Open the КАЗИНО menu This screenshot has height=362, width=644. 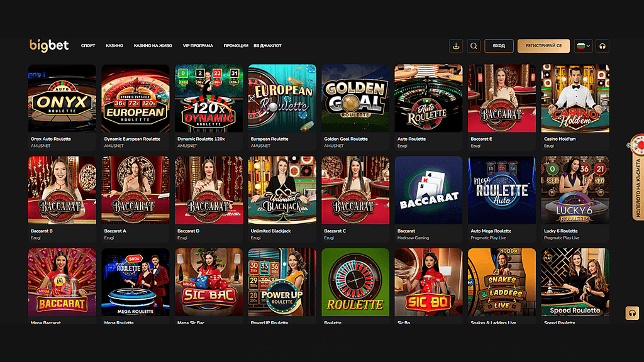[x=114, y=46]
